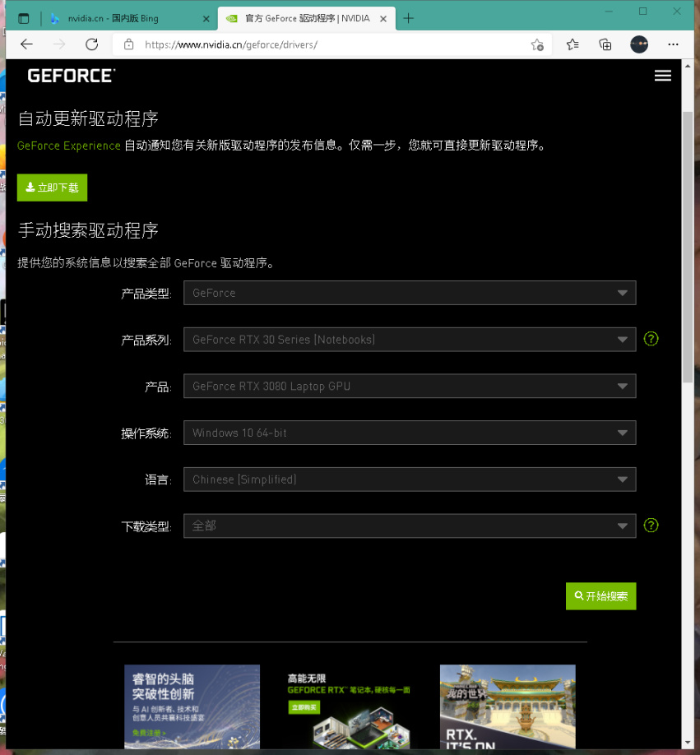Show help for download type
Image resolution: width=700 pixels, height=755 pixels.
(651, 526)
